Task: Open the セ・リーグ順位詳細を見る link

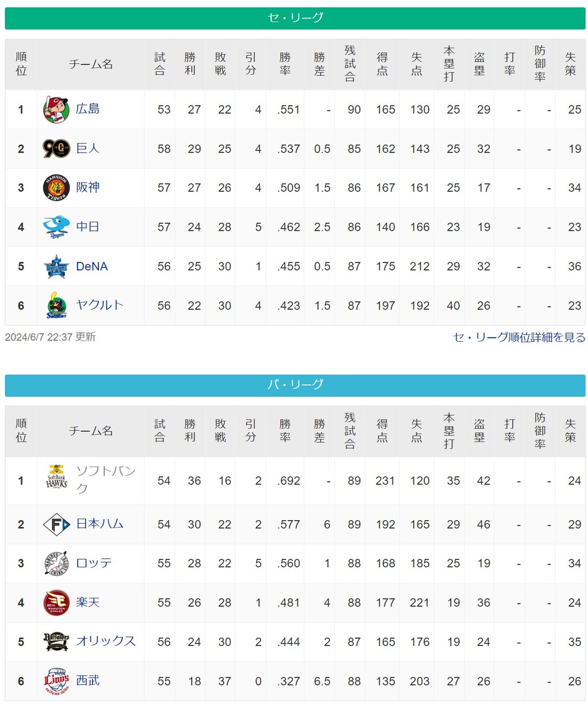Action: tap(519, 337)
